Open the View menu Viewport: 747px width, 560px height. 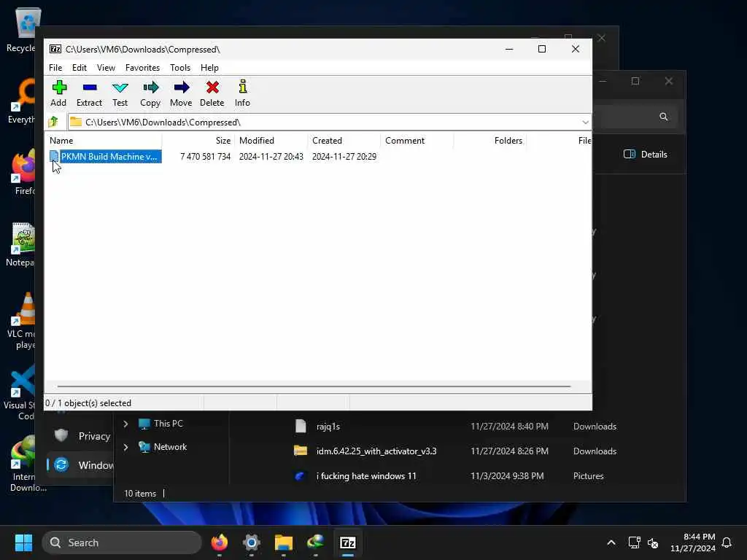coord(106,68)
